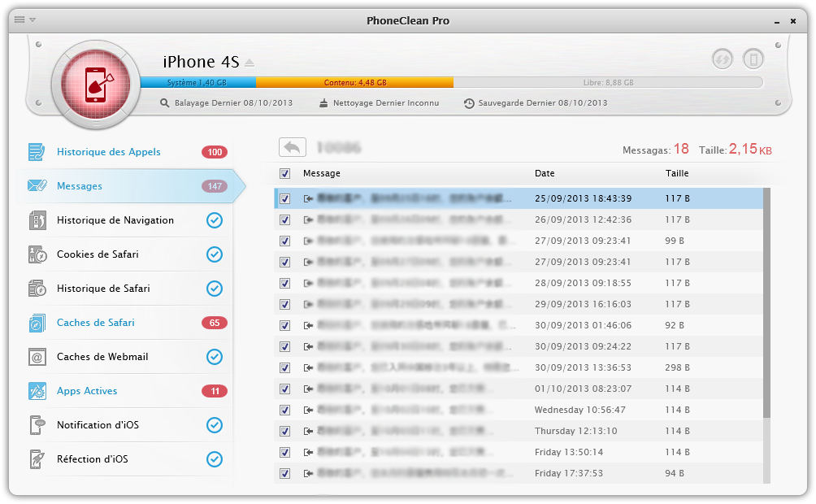Click the "Nettoyage Dernier Inconnu" text
The height and width of the screenshot is (504, 816).
tap(385, 103)
